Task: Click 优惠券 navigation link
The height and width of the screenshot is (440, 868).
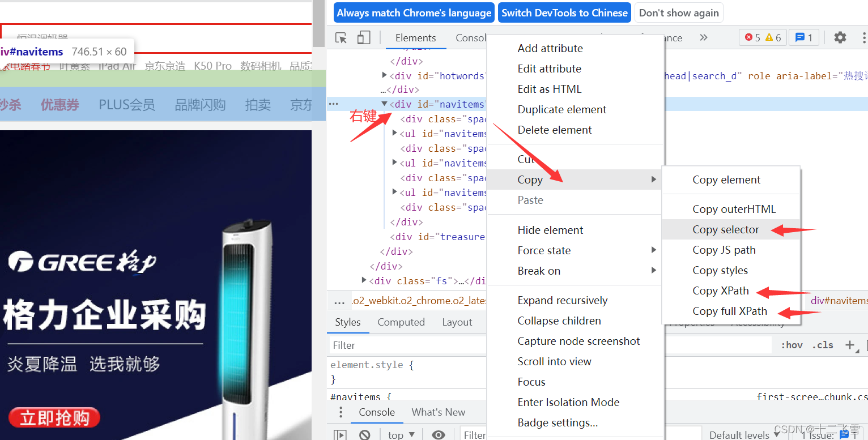Action: coord(60,105)
